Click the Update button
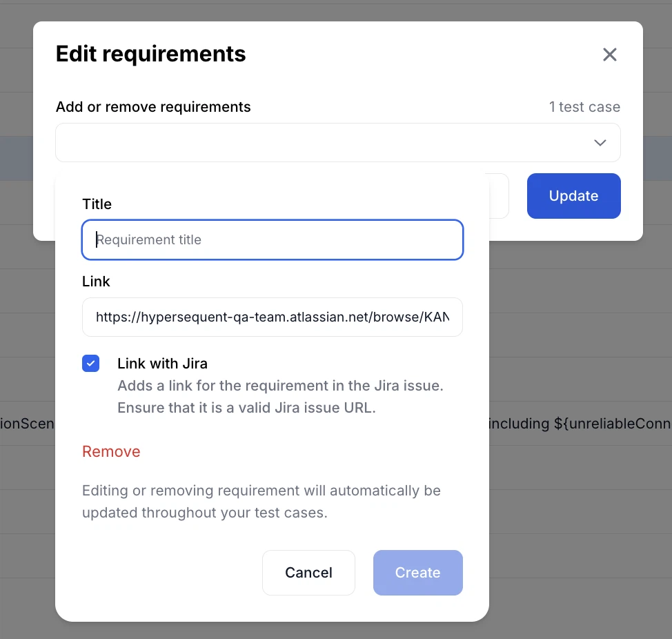This screenshot has height=639, width=672. pos(573,196)
